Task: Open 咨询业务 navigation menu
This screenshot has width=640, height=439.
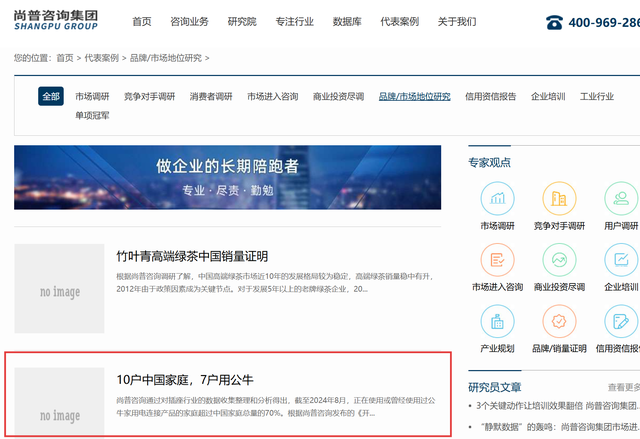Action: [x=189, y=22]
